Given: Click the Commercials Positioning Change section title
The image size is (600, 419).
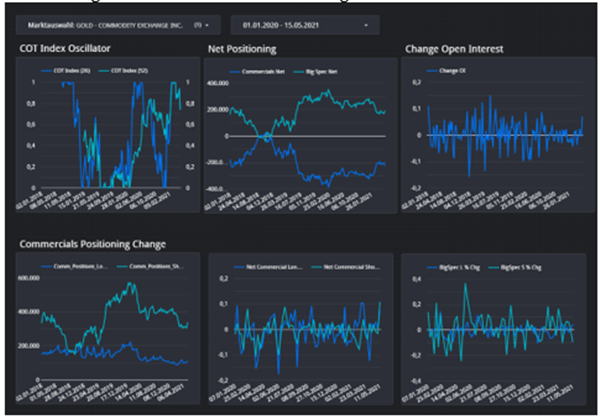Looking at the screenshot, I should click(x=93, y=244).
